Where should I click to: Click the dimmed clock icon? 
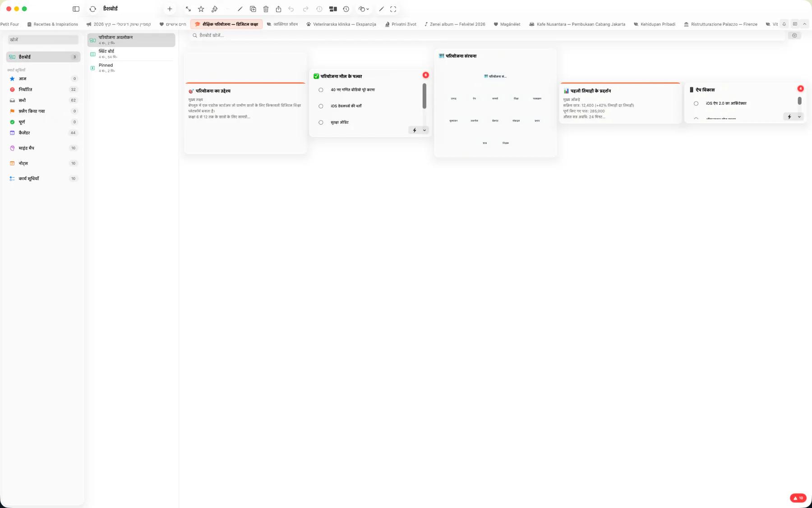pos(319,9)
